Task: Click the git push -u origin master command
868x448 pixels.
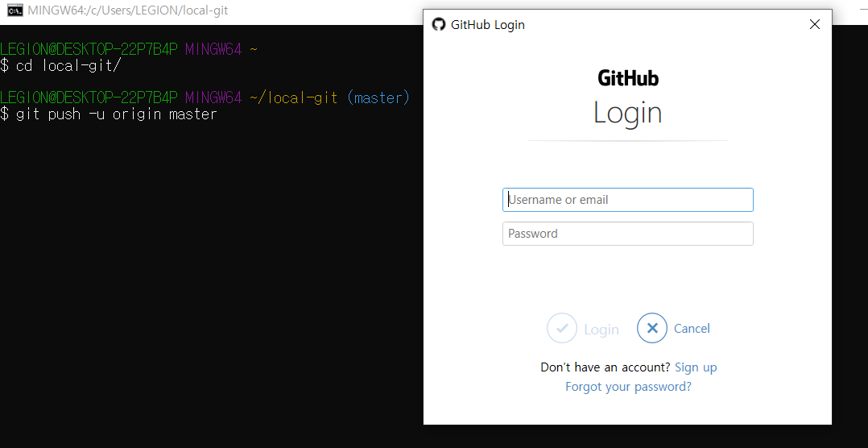Action: pos(116,114)
